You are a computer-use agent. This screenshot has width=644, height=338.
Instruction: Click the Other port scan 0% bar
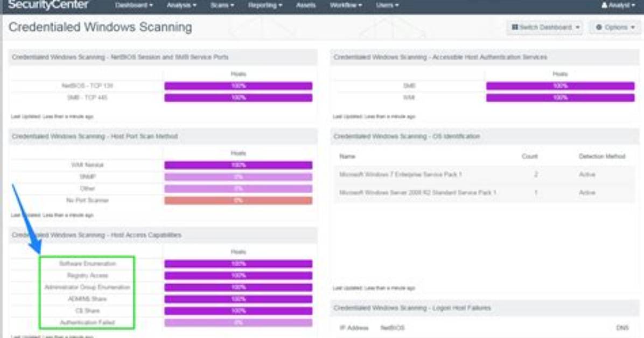click(238, 189)
